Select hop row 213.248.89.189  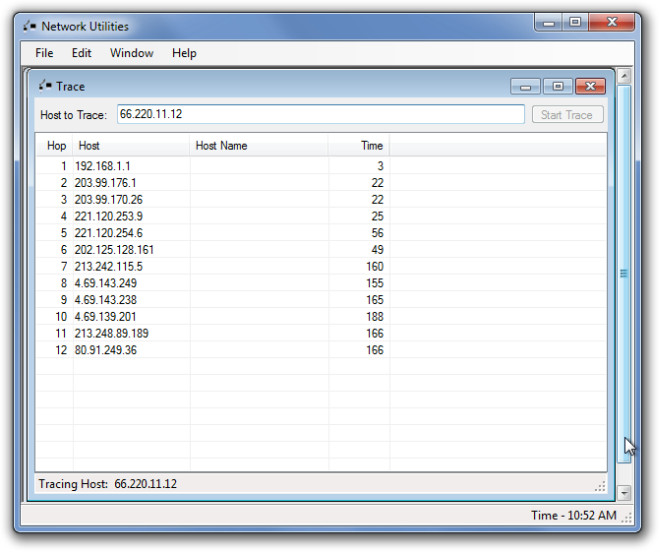[x=321, y=333]
